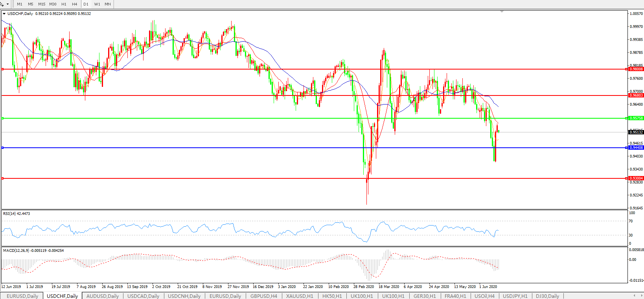The image size is (644, 299).
Task: Activate the D1 daily timeframe toggle
Action: (x=86, y=4)
